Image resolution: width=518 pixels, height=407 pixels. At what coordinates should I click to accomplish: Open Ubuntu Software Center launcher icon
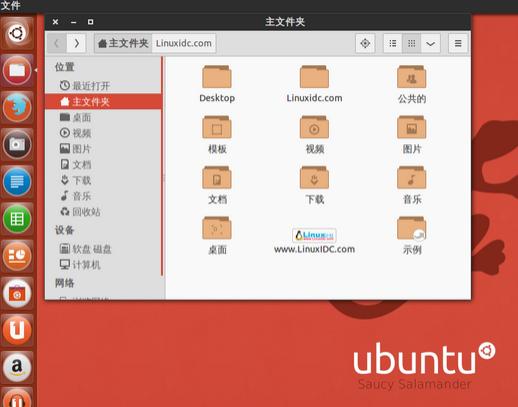tap(17, 293)
